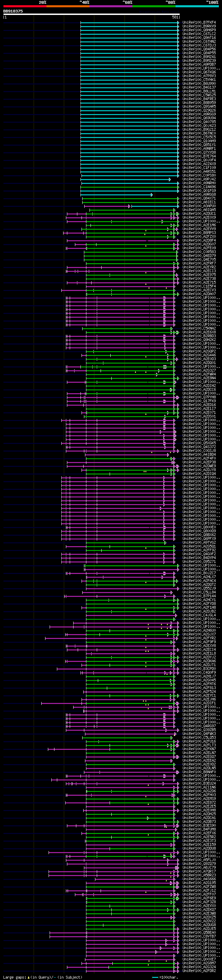Click the green ~80% identity legend segment
Image resolution: width=222 pixels, height=980 pixels.
click(154, 6)
